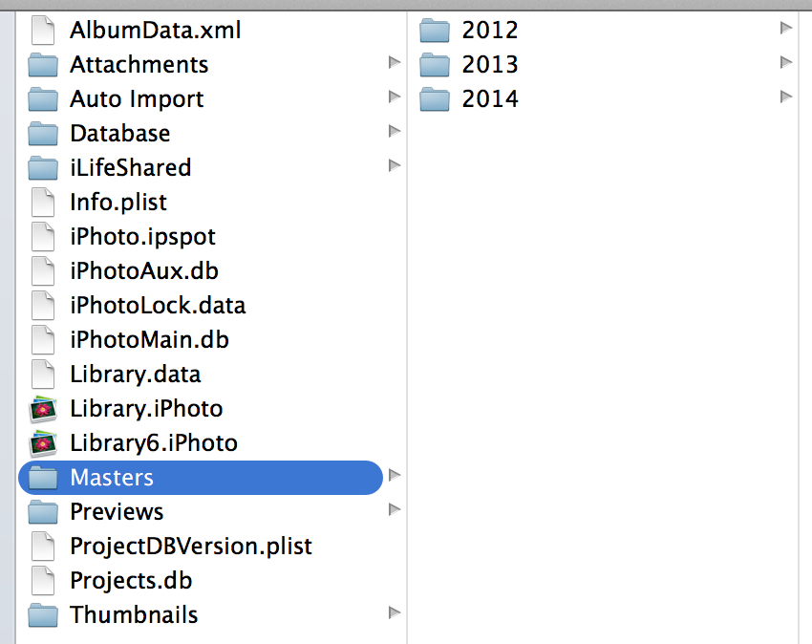Expand the Previews folder arrow
This screenshot has width=812, height=644.
tap(395, 510)
